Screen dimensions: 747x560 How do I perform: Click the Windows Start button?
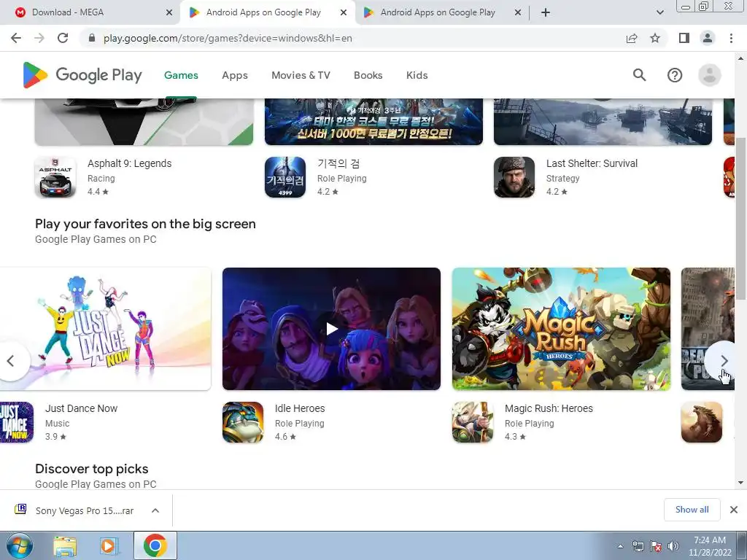click(x=20, y=545)
